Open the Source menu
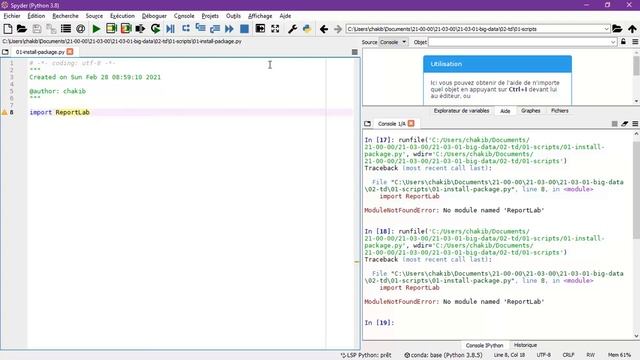Screen dimensions: 640x360 [x=94, y=16]
